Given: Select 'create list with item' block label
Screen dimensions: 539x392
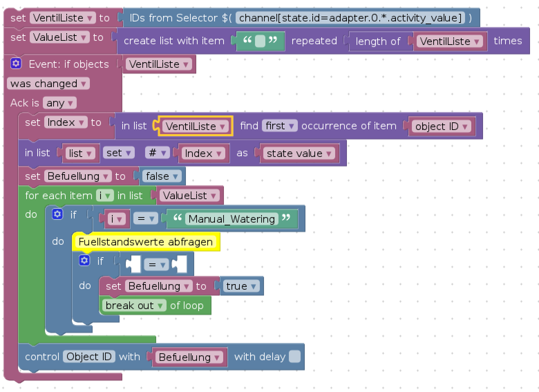Looking at the screenshot, I should tap(174, 41).
